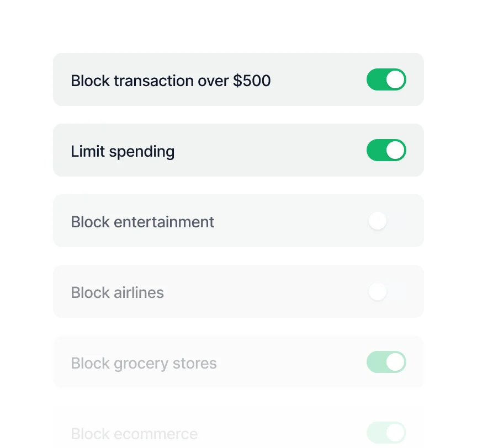
Task: Click the white knob of Block transaction switch
Action: coord(395,79)
